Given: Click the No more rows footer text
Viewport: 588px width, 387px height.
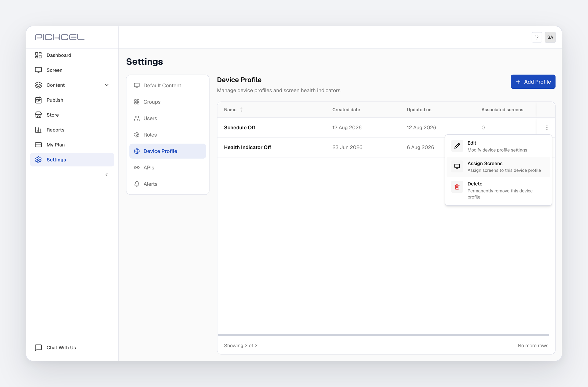Looking at the screenshot, I should click(533, 346).
